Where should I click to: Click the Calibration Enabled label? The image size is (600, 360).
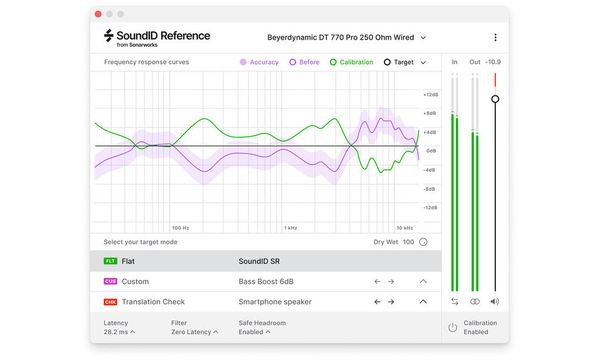(x=480, y=327)
